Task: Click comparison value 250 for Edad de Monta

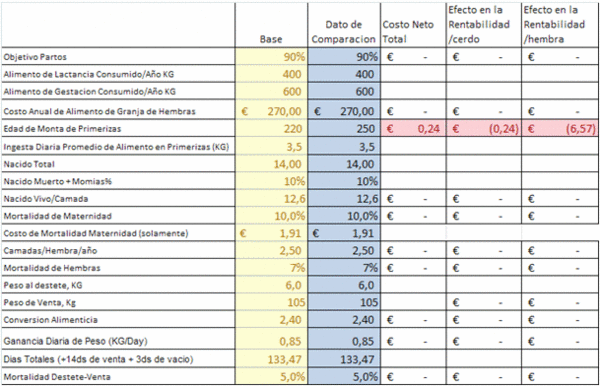Action: coord(365,129)
